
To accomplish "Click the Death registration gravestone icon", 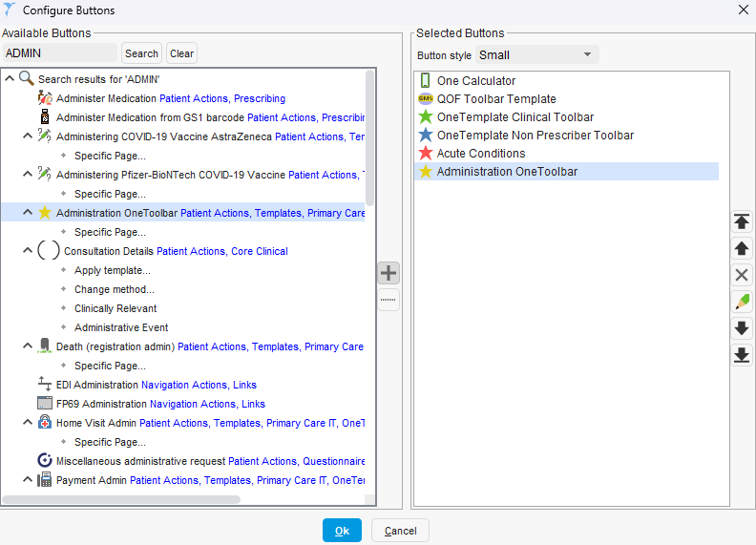I will [x=45, y=346].
